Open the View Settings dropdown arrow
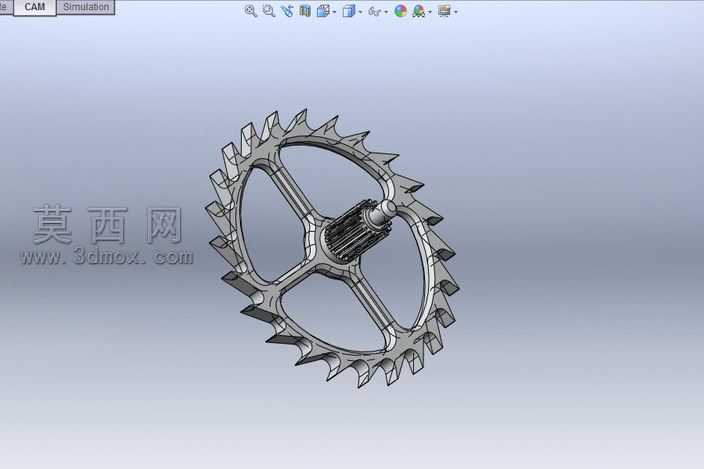704x469 pixels. tap(456, 12)
